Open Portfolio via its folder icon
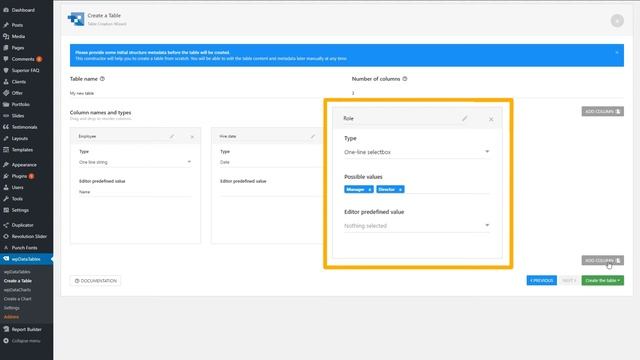Image resolution: width=640 pixels, height=360 pixels. (6, 104)
